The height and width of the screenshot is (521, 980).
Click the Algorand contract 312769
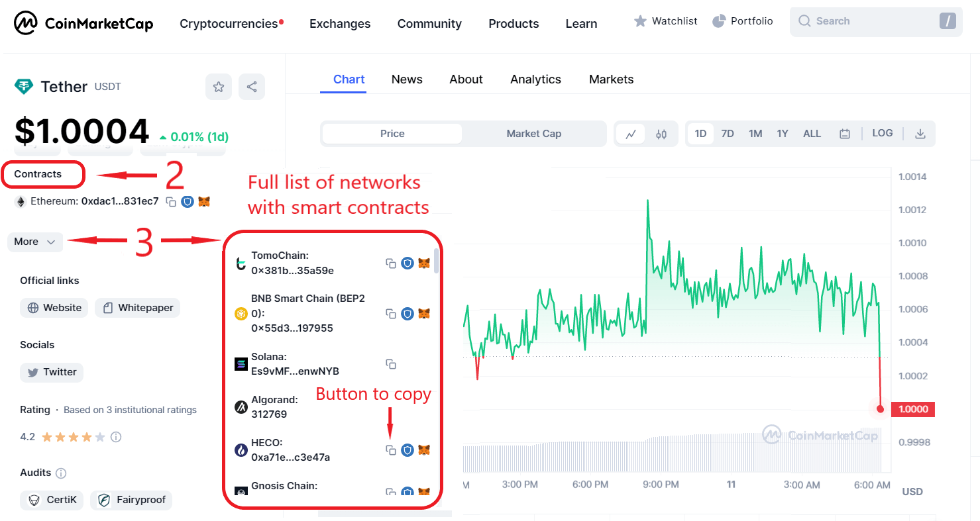(269, 414)
